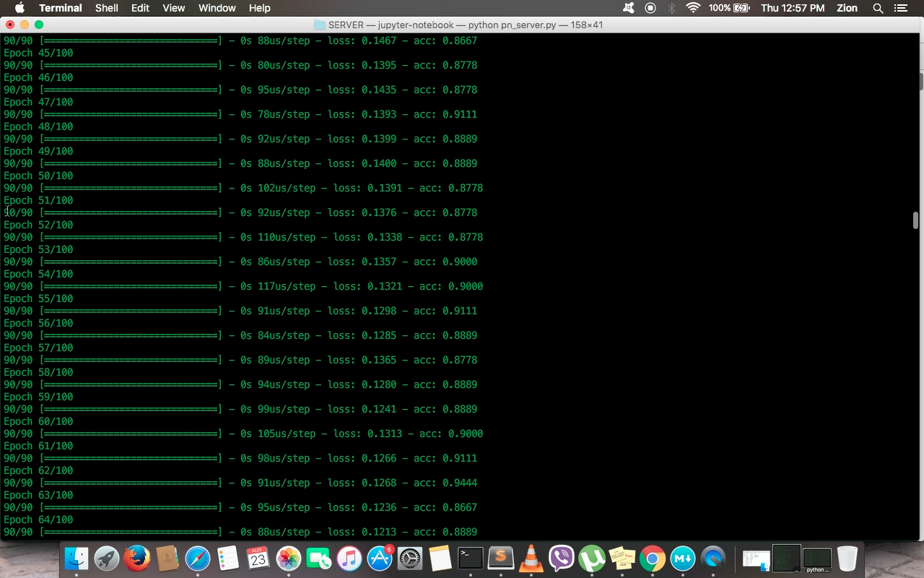Screen dimensions: 924x578
Task: Toggle the Bluetooth menu bar icon
Action: click(671, 8)
